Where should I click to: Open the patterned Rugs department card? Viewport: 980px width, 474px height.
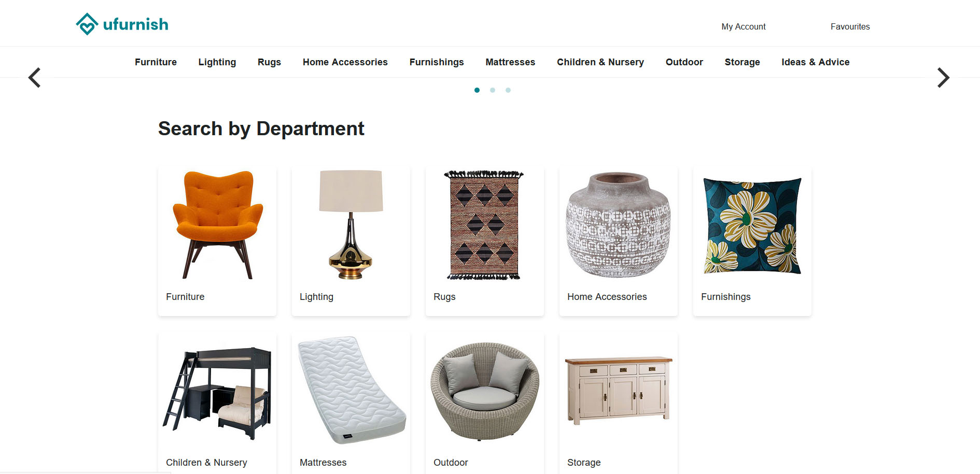click(x=485, y=241)
